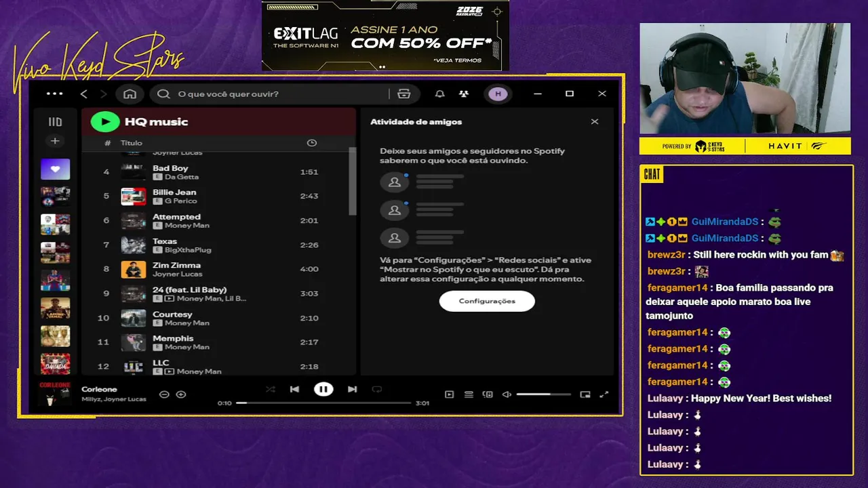
Task: Click the 'Corleone' now-playing cover art
Action: click(x=55, y=394)
